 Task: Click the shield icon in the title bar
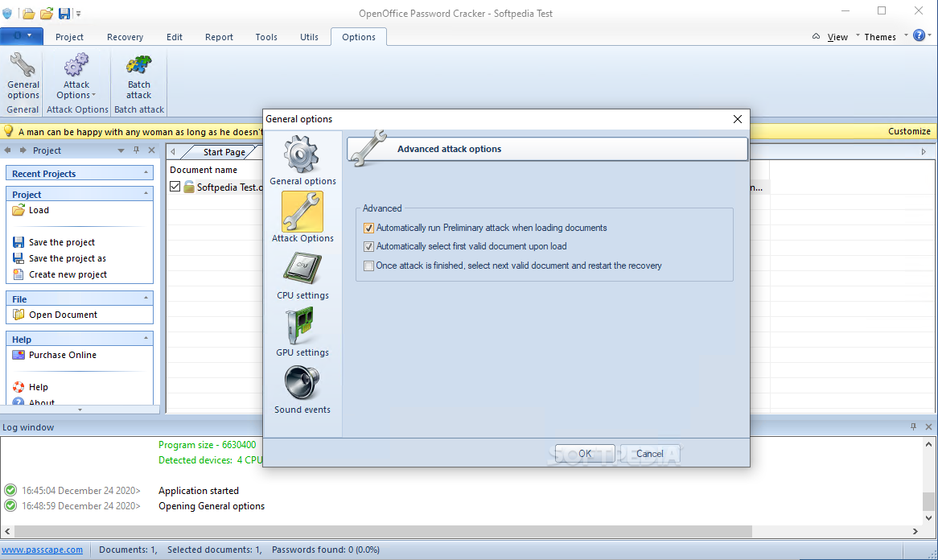(x=7, y=13)
